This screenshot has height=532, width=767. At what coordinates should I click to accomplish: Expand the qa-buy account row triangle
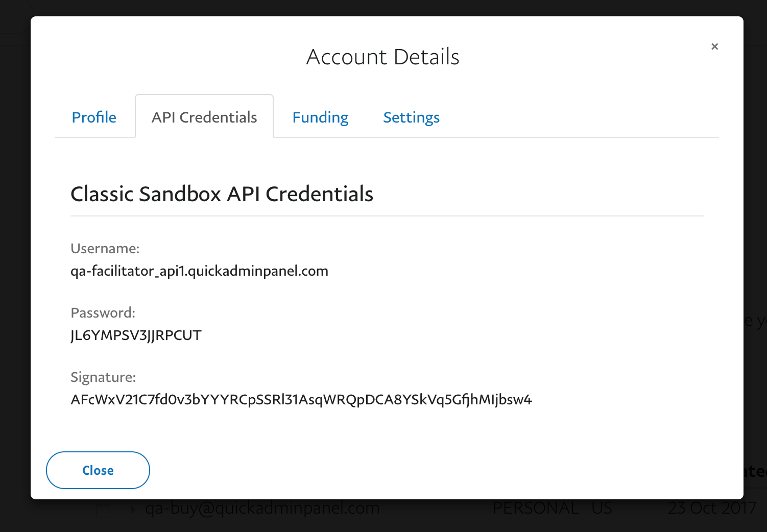(x=133, y=509)
